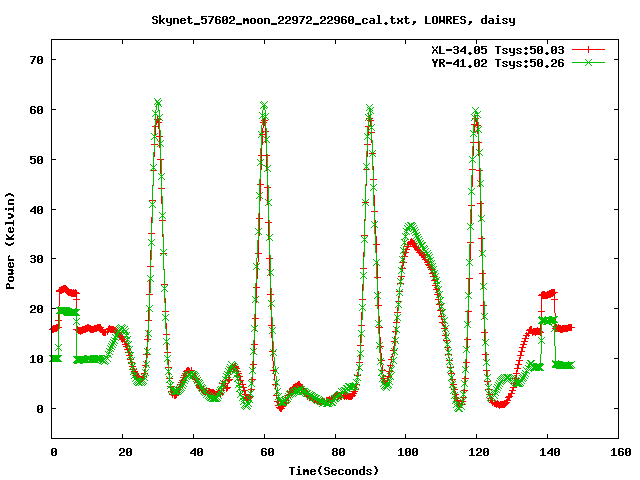Click the x-axis tick label 140
Screen dimensions: 640x480
click(x=550, y=452)
